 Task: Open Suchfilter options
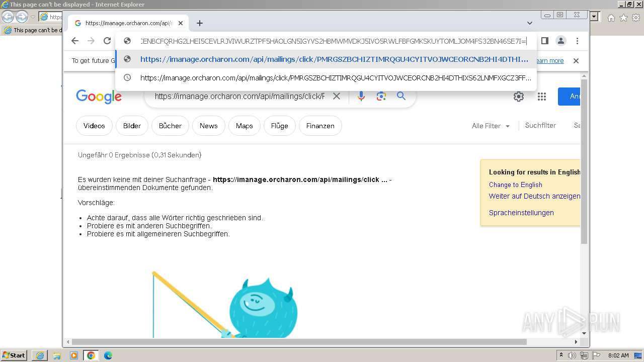coord(540,126)
